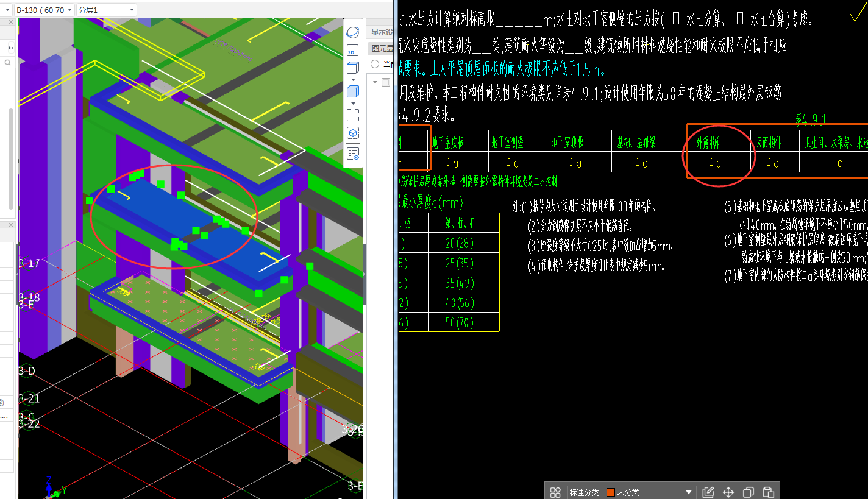Image resolution: width=868 pixels, height=499 pixels.
Task: Click the dashed rectangle region selection icon
Action: coord(353,115)
